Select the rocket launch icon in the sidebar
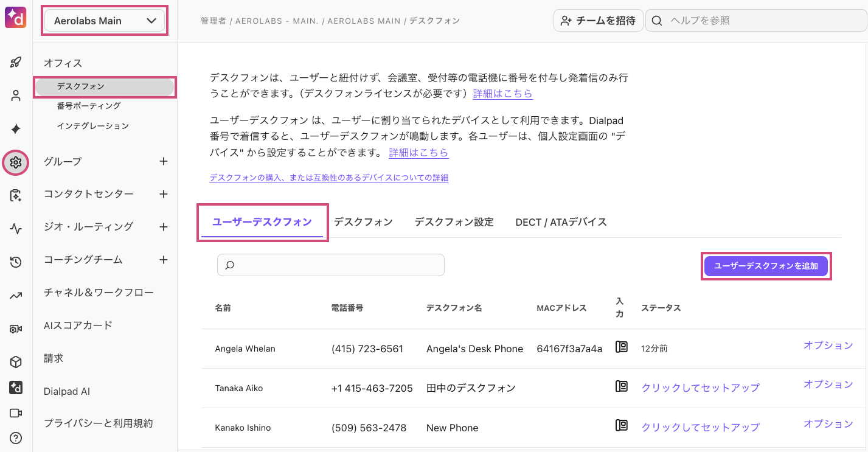The image size is (868, 452). [x=15, y=61]
